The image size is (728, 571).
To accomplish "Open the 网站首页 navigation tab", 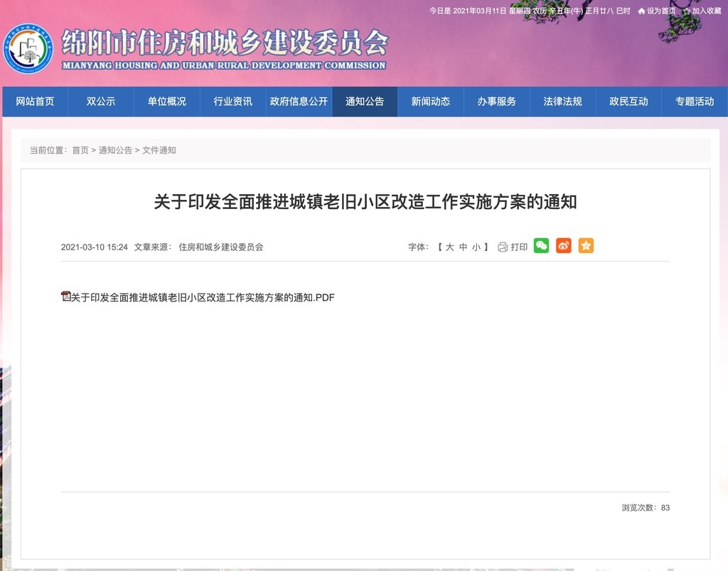I will 35,102.
